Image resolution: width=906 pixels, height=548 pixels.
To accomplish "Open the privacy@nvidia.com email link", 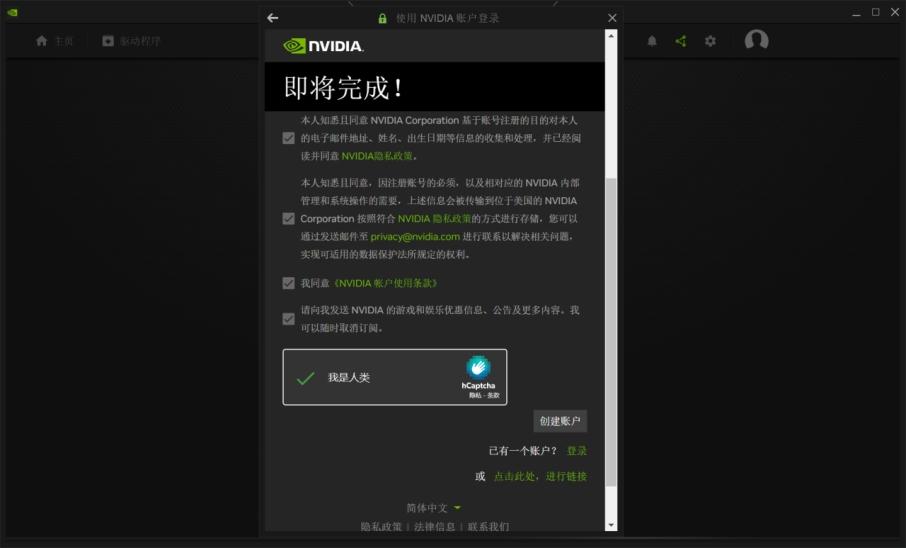I will [x=415, y=237].
